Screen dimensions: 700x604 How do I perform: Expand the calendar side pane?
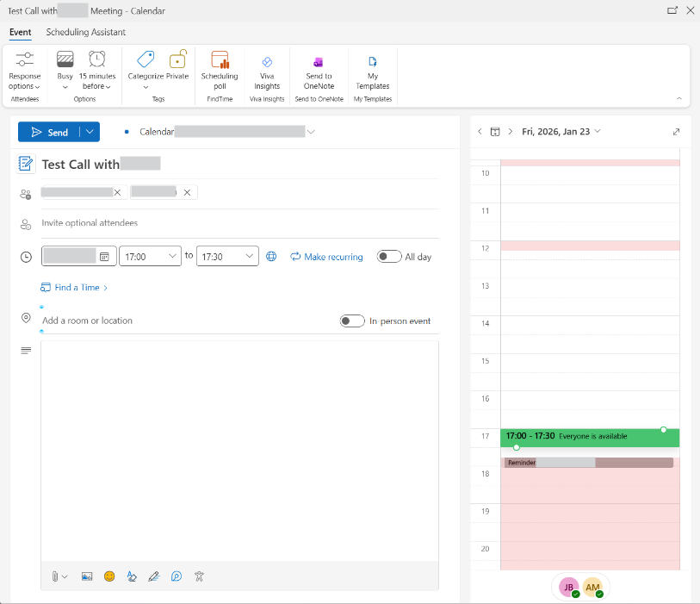[676, 131]
